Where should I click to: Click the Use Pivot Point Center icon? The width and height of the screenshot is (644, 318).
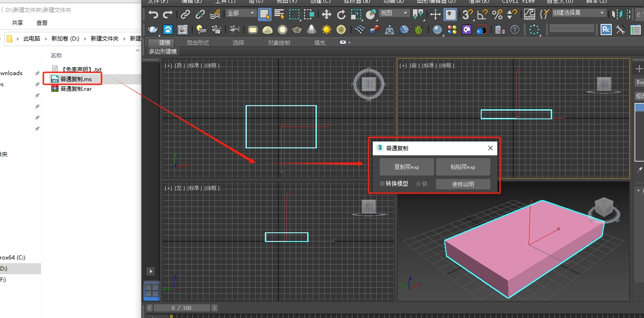click(418, 15)
